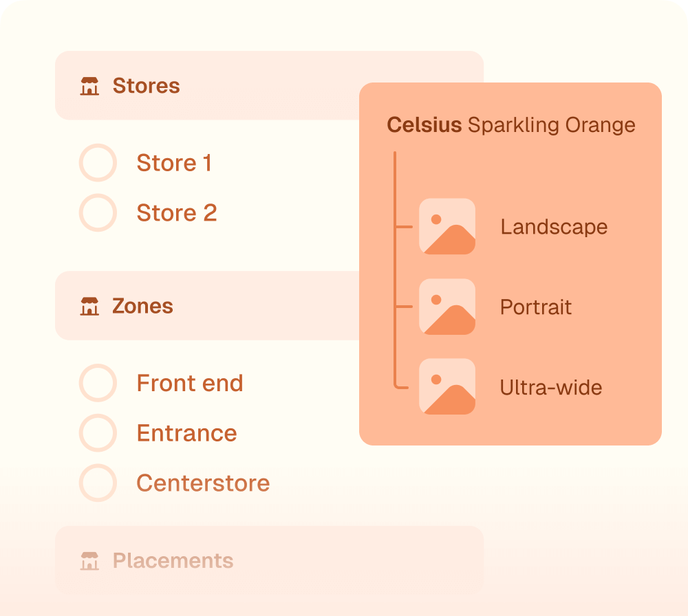Click the storefront icon beside Placements

pos(89,561)
